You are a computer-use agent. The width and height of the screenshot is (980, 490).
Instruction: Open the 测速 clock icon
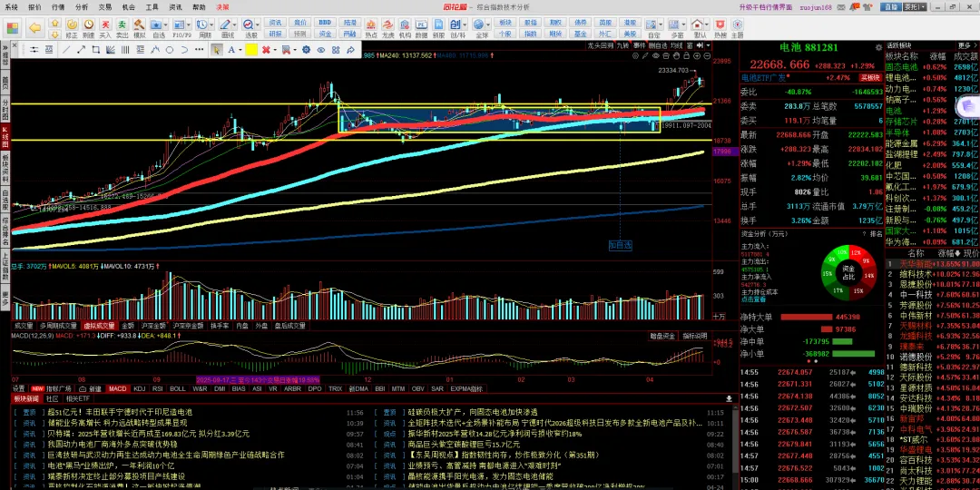pyautogui.click(x=89, y=24)
